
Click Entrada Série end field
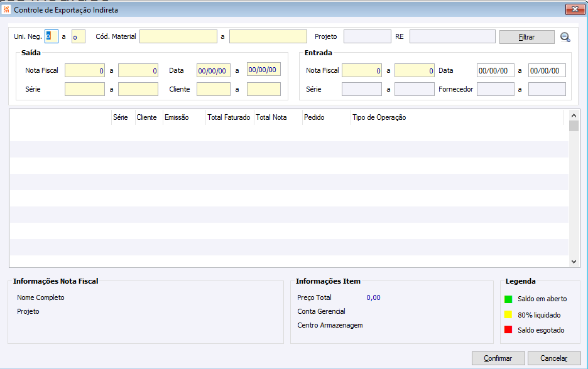pos(415,89)
